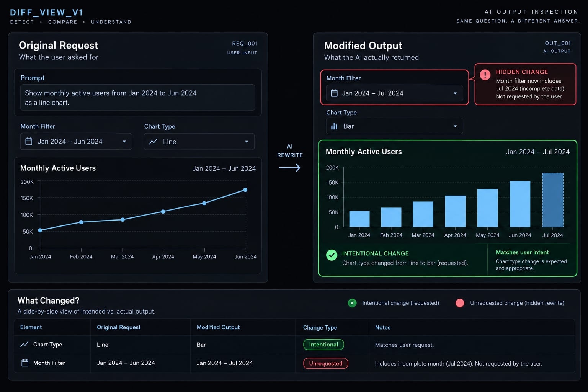Click the OUT_001 label

[558, 43]
